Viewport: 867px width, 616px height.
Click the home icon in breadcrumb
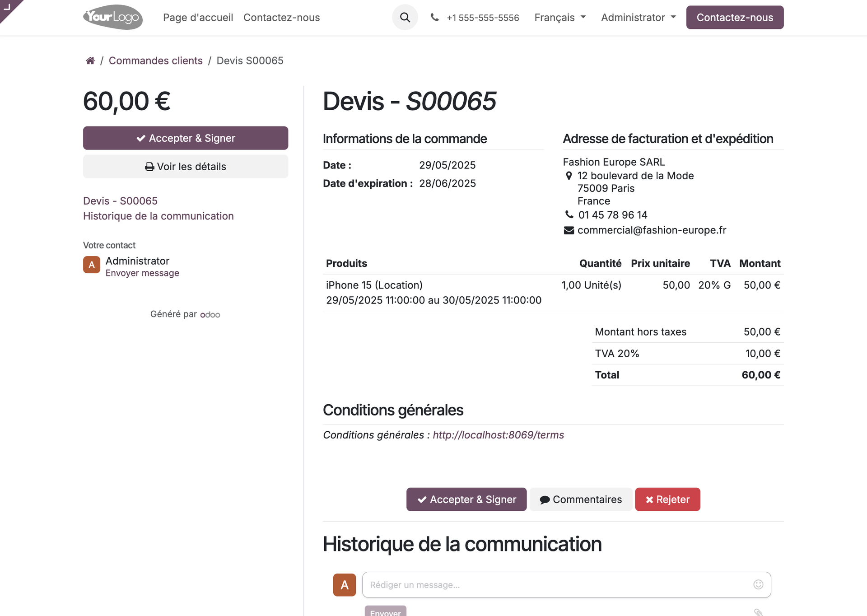(x=90, y=61)
